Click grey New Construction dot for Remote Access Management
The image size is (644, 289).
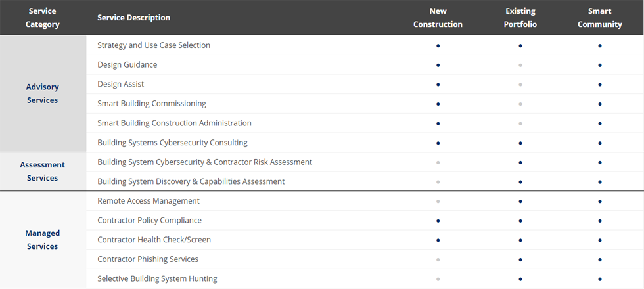438,201
